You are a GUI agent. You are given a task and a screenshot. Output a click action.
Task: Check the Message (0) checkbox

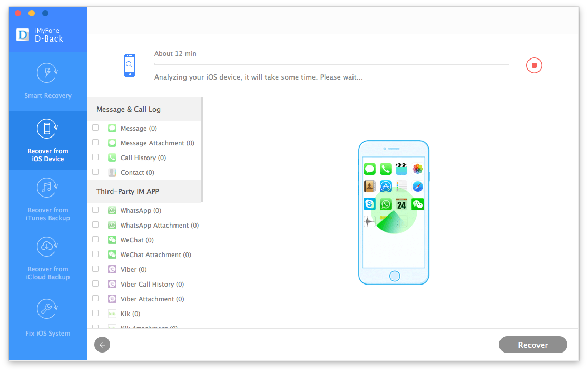(95, 128)
